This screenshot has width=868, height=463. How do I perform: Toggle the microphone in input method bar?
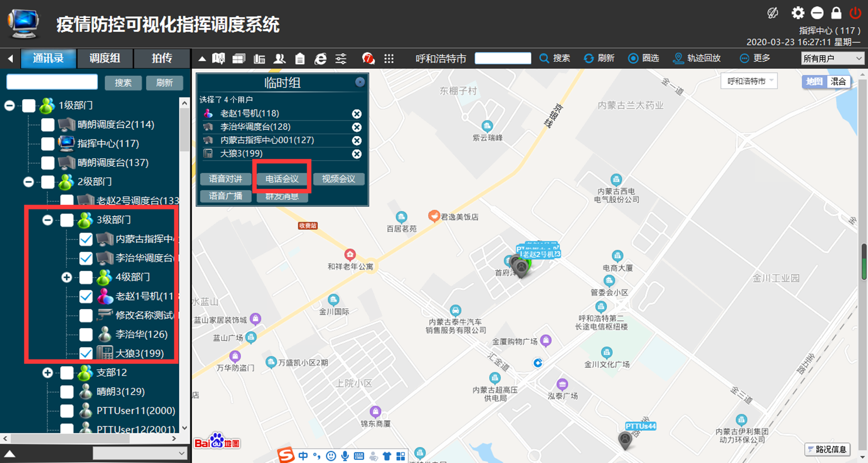click(x=345, y=456)
